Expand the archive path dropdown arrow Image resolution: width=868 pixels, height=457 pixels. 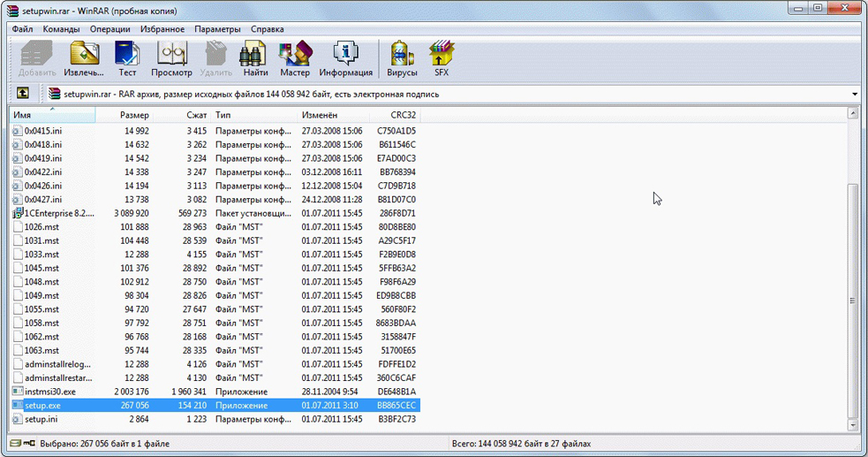[854, 95]
